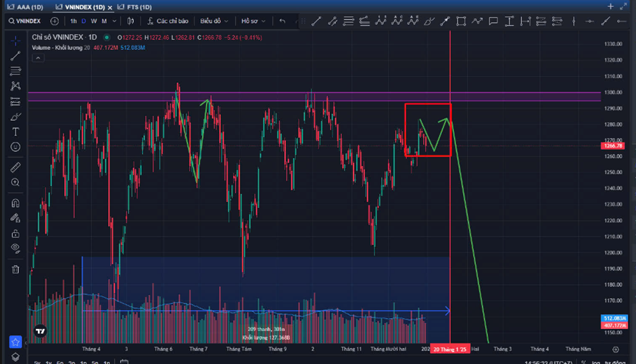Click the TradingView logo badge
This screenshot has height=364, width=636.
tap(40, 331)
